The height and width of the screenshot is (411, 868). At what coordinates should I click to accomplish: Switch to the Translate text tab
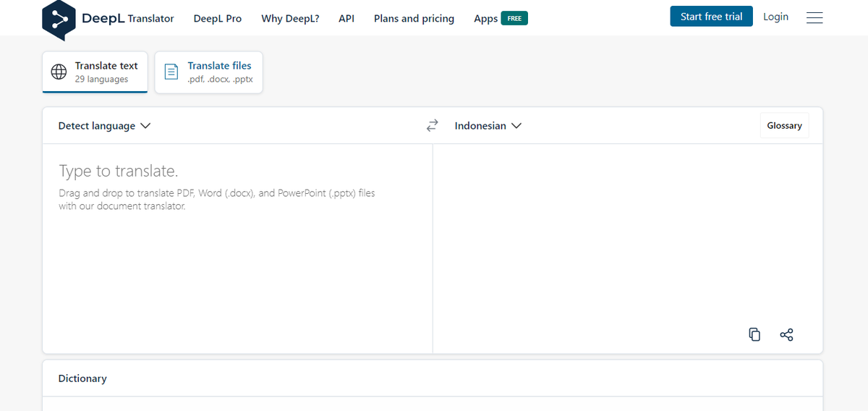[95, 72]
